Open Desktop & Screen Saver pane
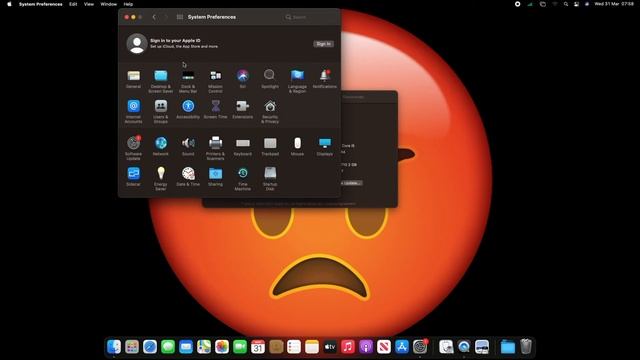This screenshot has height=360, width=640. [x=161, y=81]
